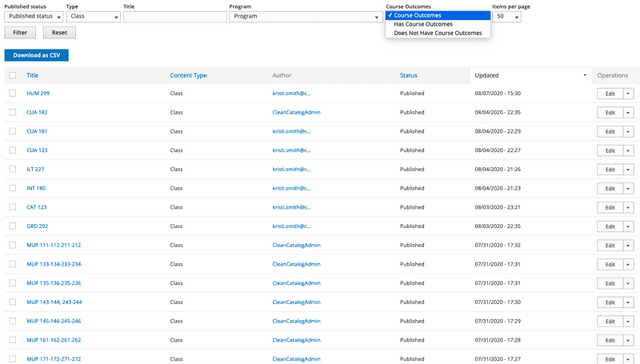This screenshot has height=364, width=640.
Task: Expand operations arrow for MUP 145-146-245-246
Action: click(x=628, y=322)
